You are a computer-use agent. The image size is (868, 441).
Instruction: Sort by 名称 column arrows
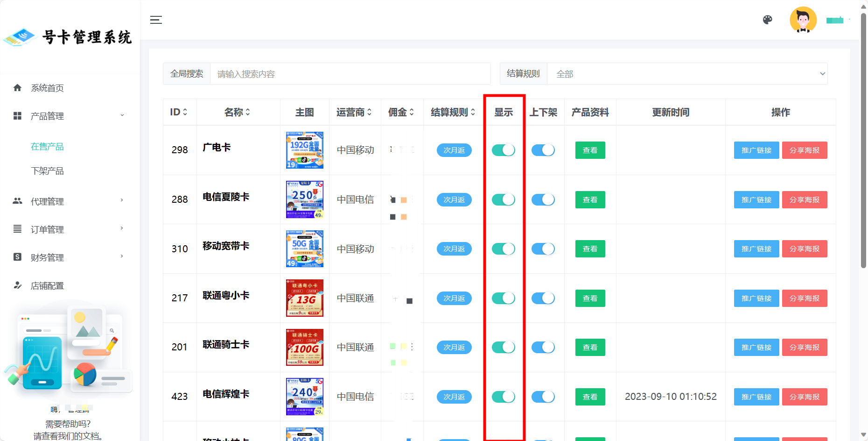click(x=248, y=112)
